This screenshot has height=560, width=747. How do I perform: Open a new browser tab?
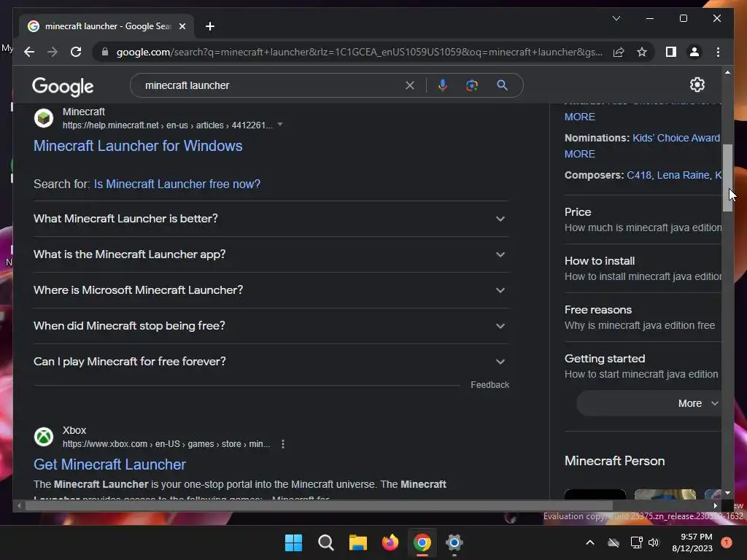click(x=210, y=26)
